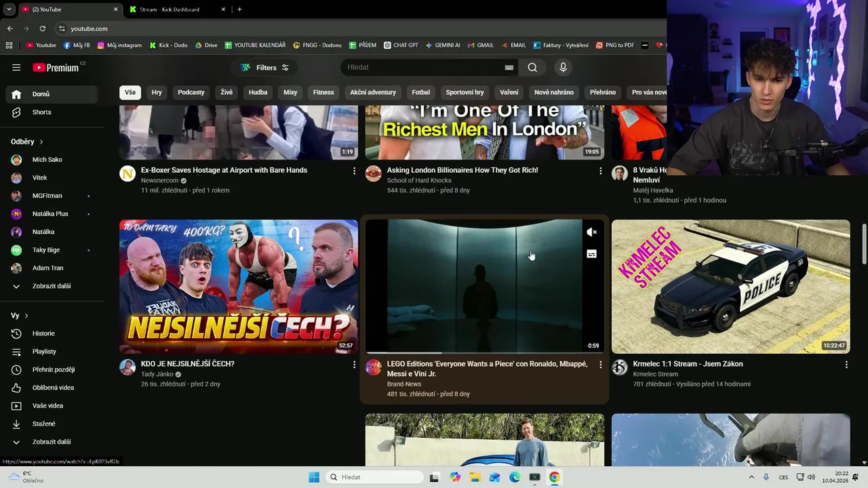Select the Živě category chip
Screen dimensions: 868x488
[226, 92]
